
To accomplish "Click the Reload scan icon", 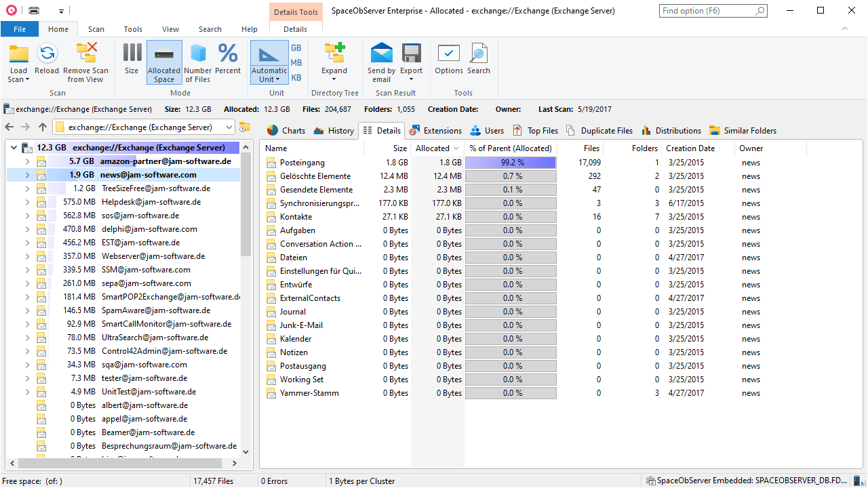I will click(x=47, y=58).
